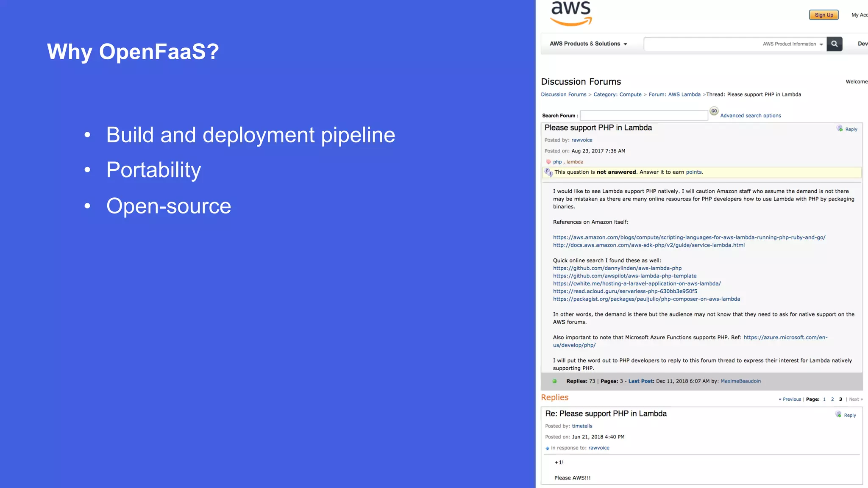The height and width of the screenshot is (488, 868).
Task: Click the Dev menu item in navigation
Action: [x=862, y=44]
